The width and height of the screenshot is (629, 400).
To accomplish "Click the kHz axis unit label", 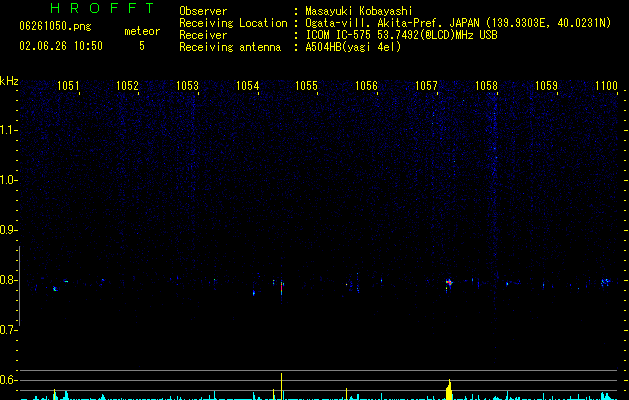I will 9,81.
